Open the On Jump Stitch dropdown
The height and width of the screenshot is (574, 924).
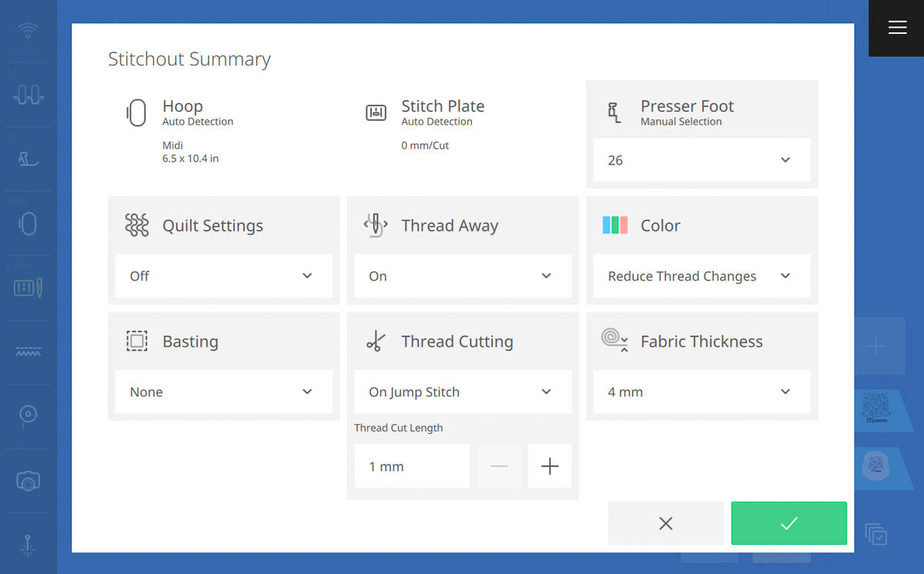[x=463, y=392]
